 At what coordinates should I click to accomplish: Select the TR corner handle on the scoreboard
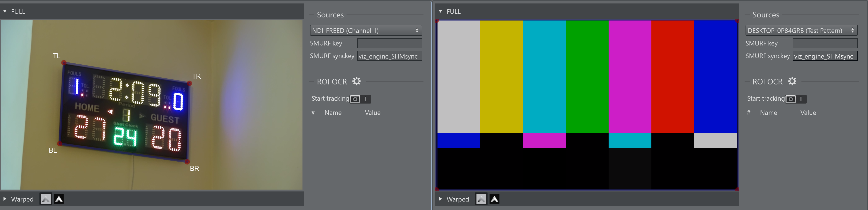point(190,83)
